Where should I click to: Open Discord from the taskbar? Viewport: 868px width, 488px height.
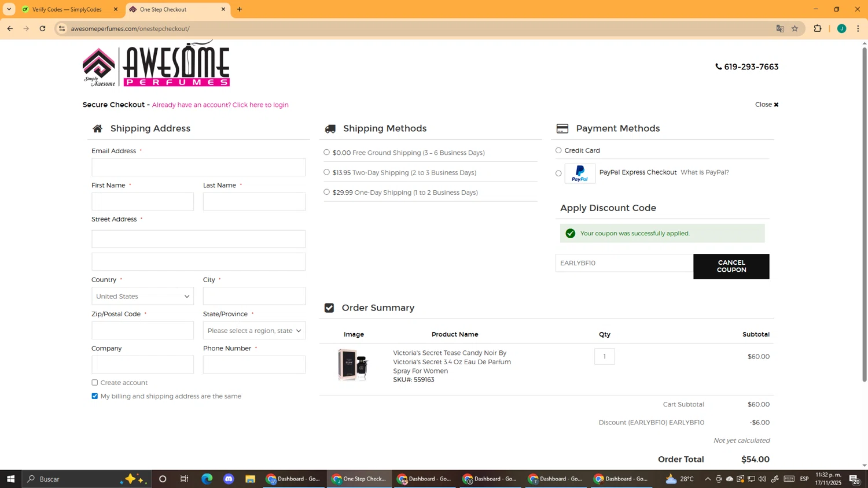point(229,479)
